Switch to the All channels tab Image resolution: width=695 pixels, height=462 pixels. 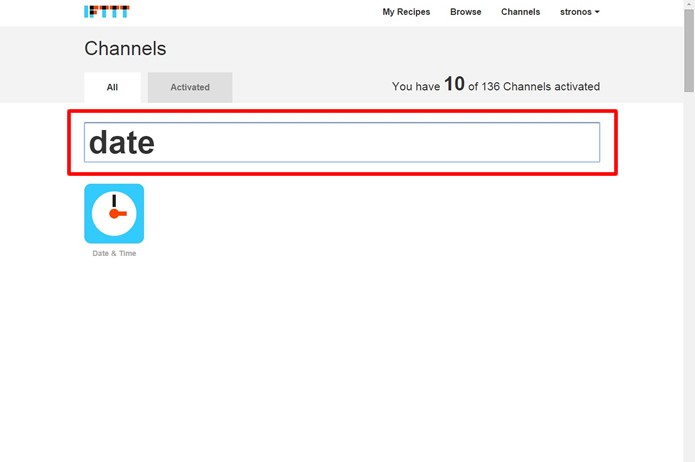pyautogui.click(x=112, y=87)
